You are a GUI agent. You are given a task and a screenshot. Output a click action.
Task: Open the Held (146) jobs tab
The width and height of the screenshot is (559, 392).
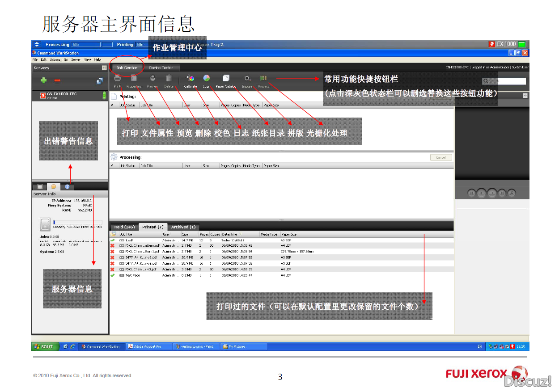tap(124, 227)
